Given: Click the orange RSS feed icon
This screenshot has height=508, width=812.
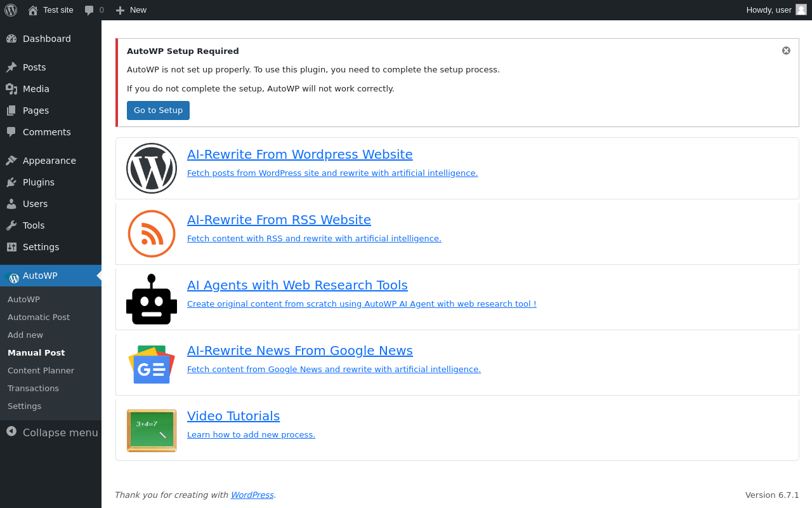Looking at the screenshot, I should 152,234.
